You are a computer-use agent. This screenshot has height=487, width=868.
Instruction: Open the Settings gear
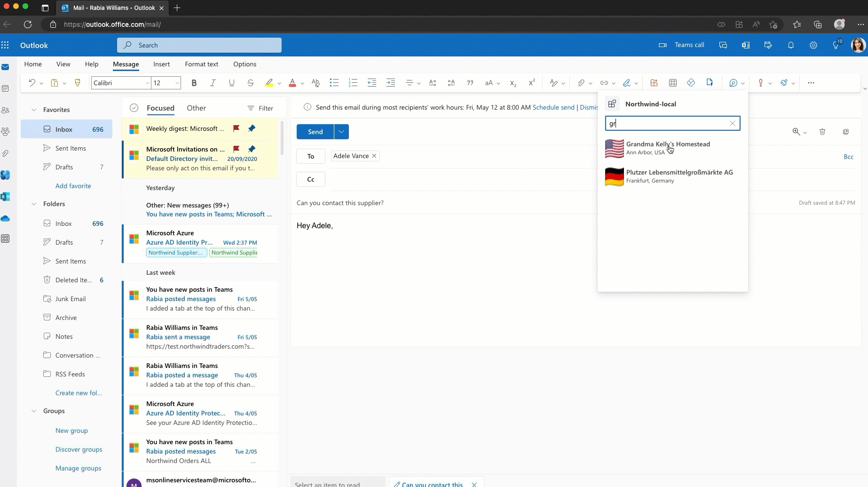coord(813,45)
